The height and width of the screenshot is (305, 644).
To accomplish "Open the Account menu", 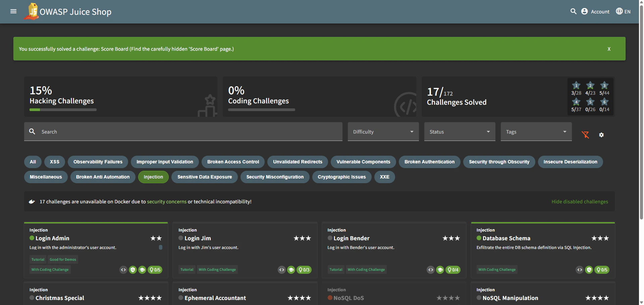I will click(595, 11).
